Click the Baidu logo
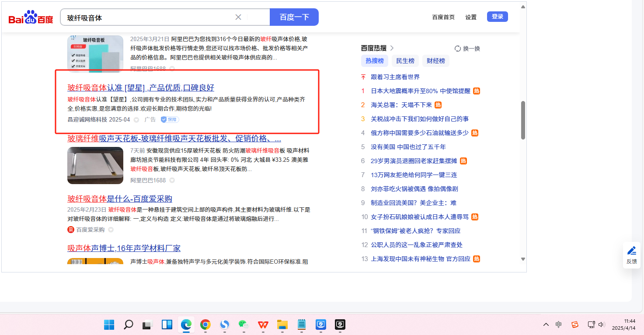 point(31,17)
